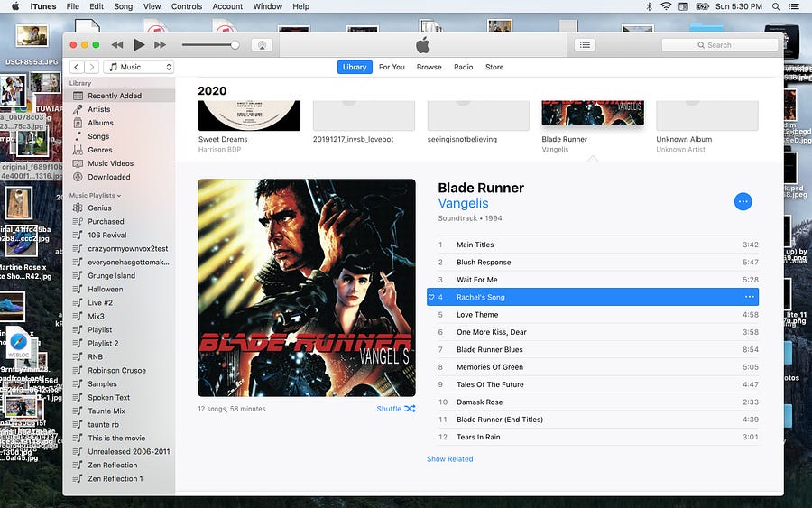Open Wi-Fi status in menu bar

(666, 6)
